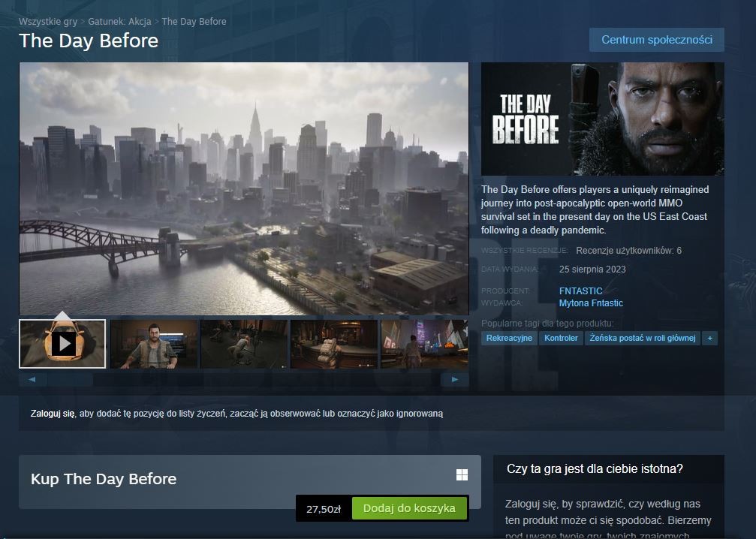Add game to cart with Dodaj do koszyka
Viewport: 756px width, 539px height.
(x=409, y=508)
